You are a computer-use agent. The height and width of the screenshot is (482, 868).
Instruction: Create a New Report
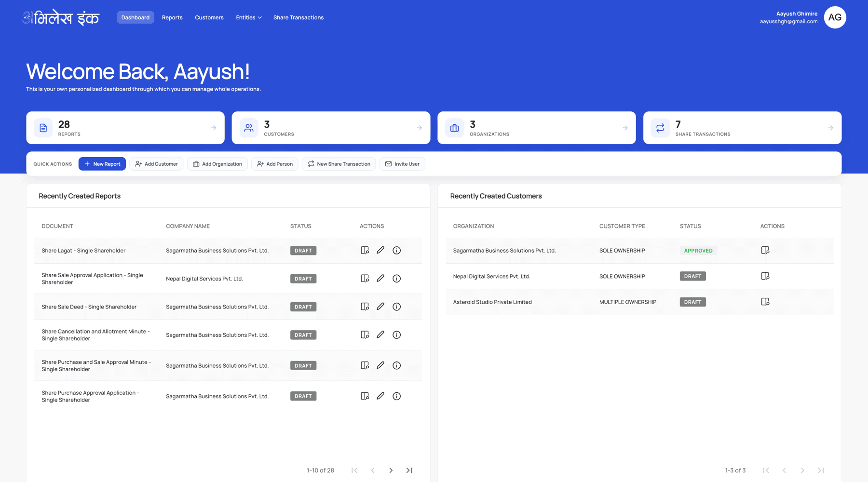pyautogui.click(x=102, y=164)
